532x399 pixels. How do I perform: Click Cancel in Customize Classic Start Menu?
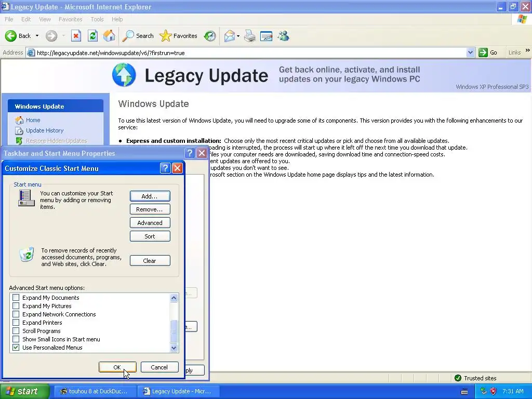[159, 367]
